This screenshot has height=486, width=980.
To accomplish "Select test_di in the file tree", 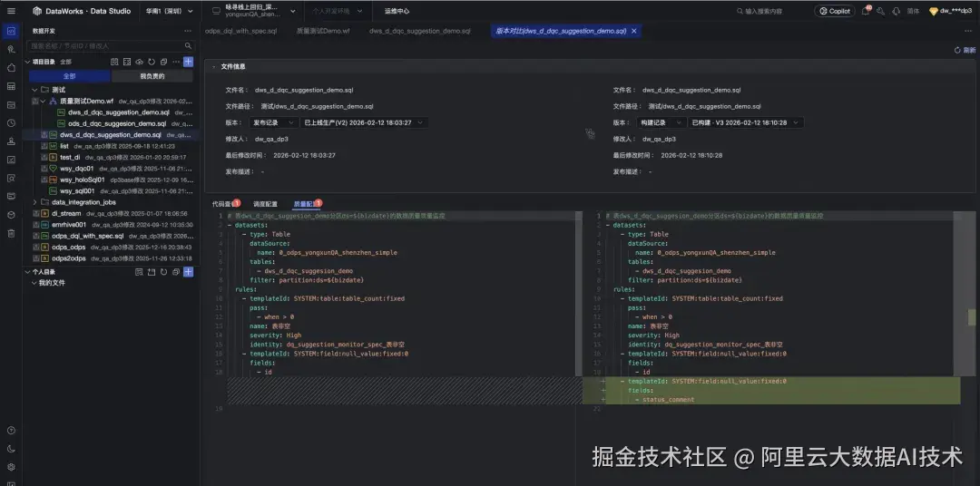I will click(x=70, y=157).
